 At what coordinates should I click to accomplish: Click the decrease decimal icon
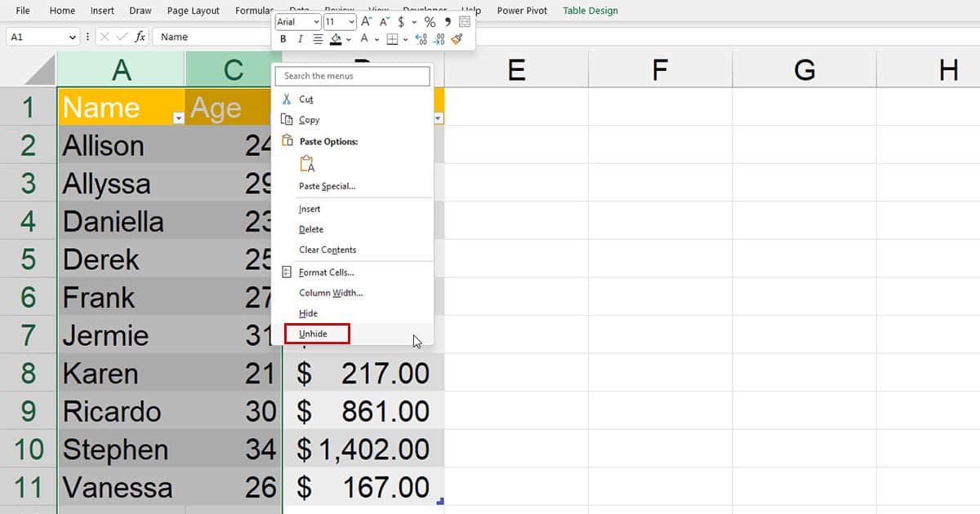pos(439,39)
